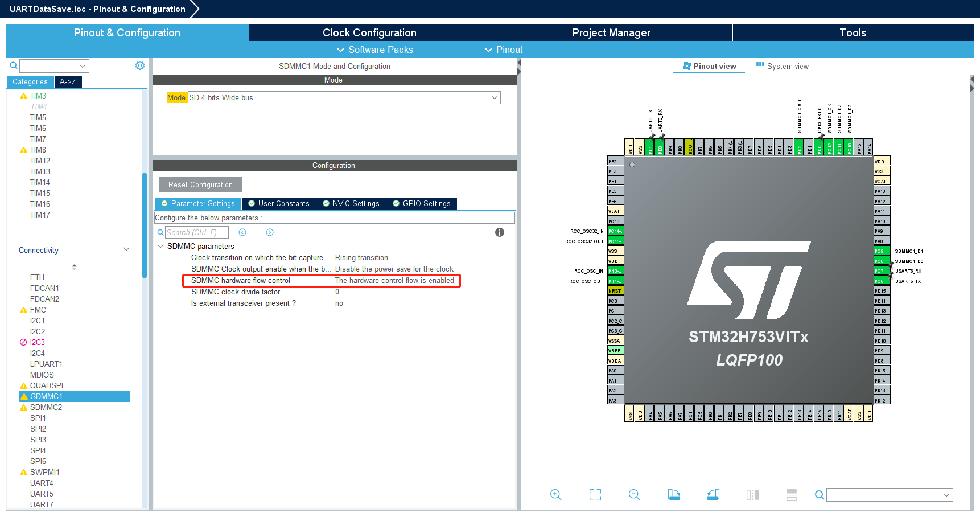Switch to the A->Z list tab

coord(68,82)
